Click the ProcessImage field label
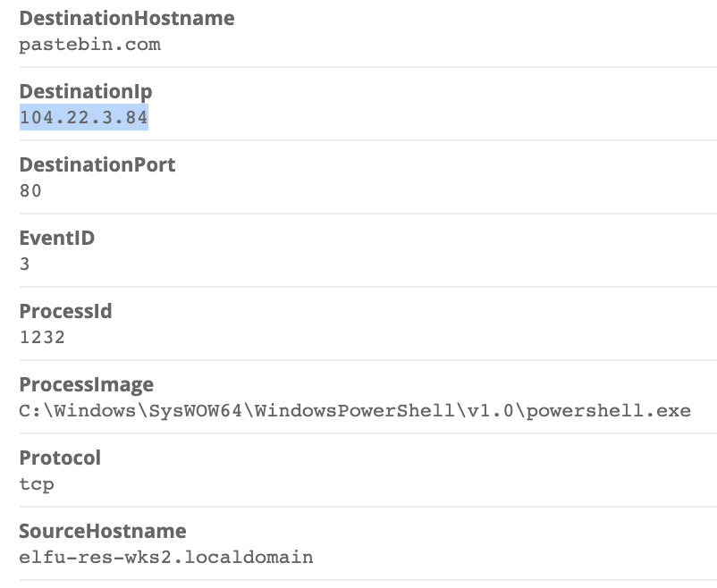 87,385
